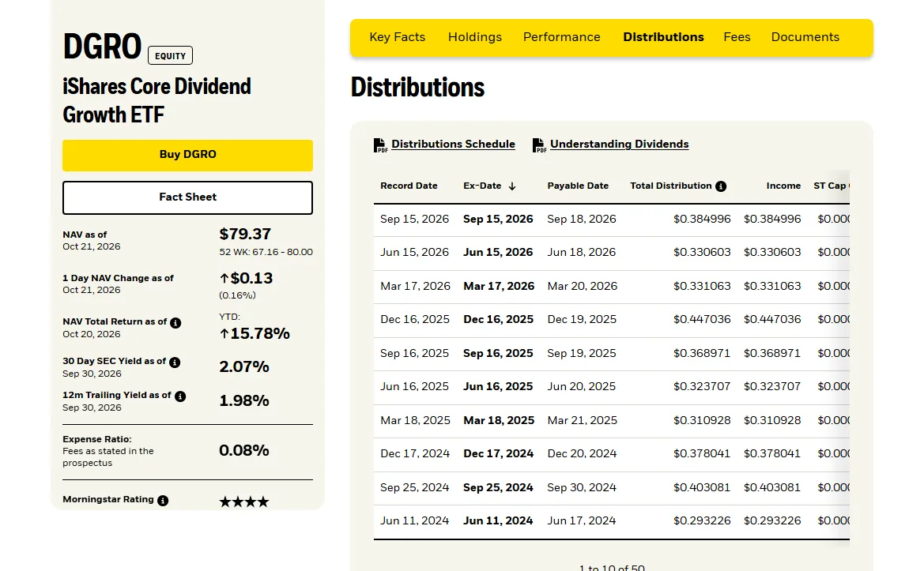Click the EQUITY badge
Viewport: 924px width, 571px height.
click(x=170, y=55)
